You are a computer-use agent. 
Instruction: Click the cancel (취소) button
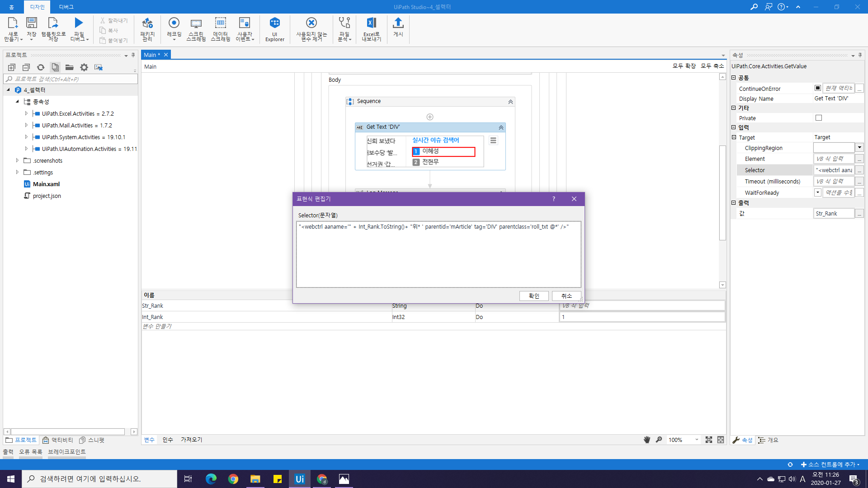click(x=566, y=296)
